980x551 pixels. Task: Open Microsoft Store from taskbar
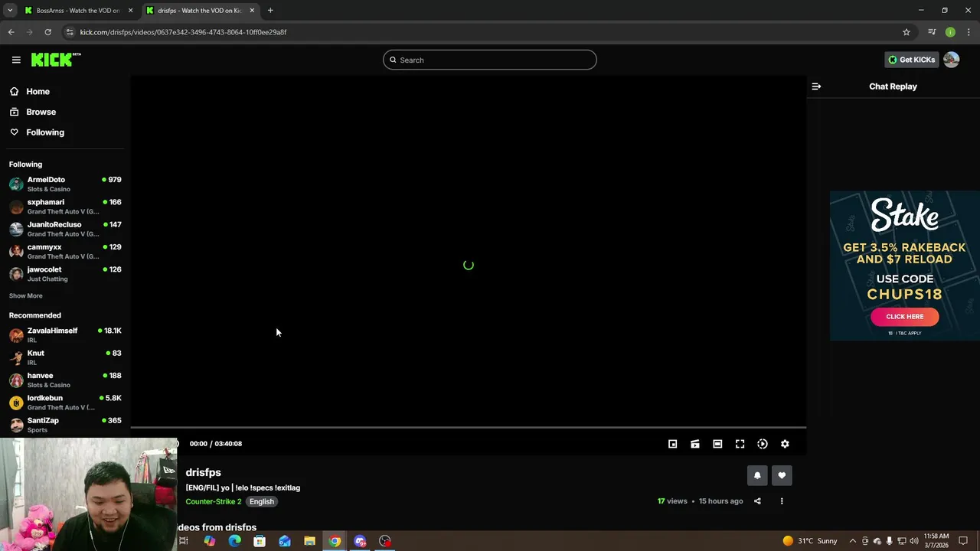click(x=260, y=541)
